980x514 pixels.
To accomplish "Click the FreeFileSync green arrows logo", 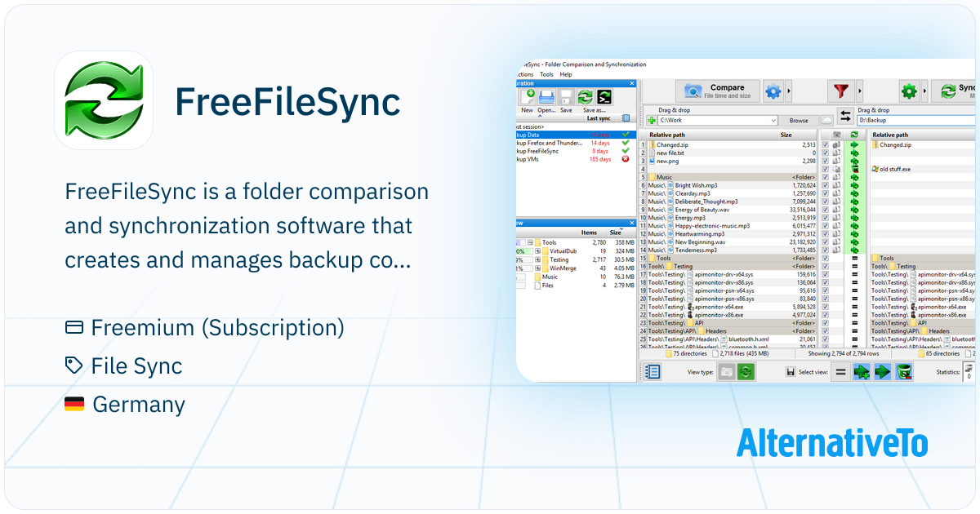I will 104,100.
